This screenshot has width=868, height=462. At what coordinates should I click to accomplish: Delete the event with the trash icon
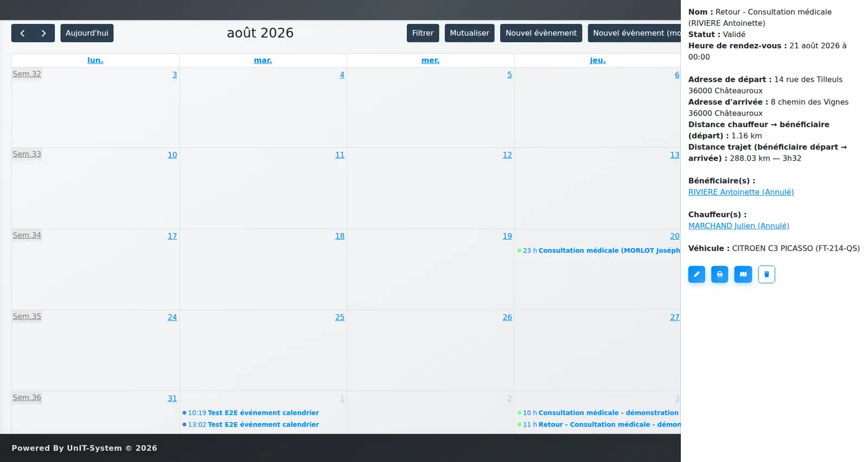point(767,274)
